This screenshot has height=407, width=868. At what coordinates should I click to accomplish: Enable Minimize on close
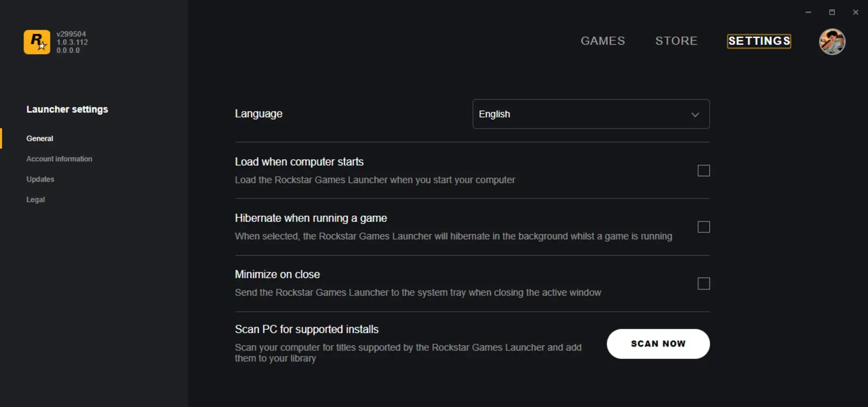(x=704, y=283)
